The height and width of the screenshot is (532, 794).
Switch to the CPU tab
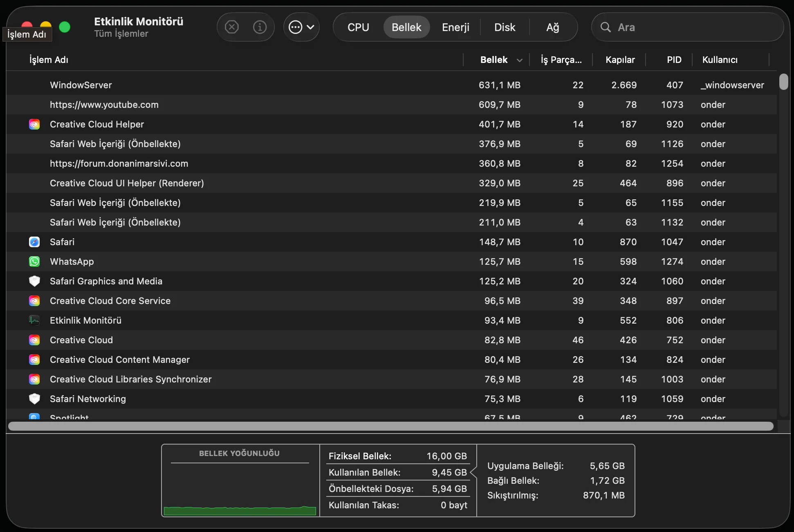(358, 27)
